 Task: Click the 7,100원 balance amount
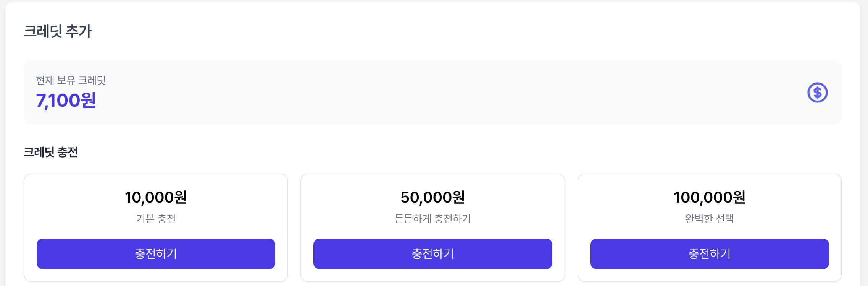66,101
